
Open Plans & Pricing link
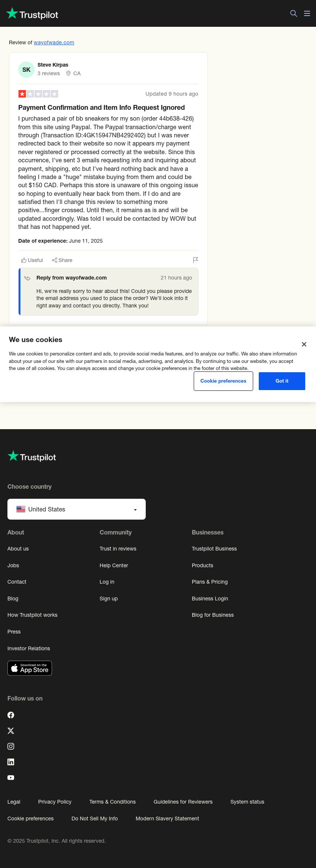click(x=210, y=582)
